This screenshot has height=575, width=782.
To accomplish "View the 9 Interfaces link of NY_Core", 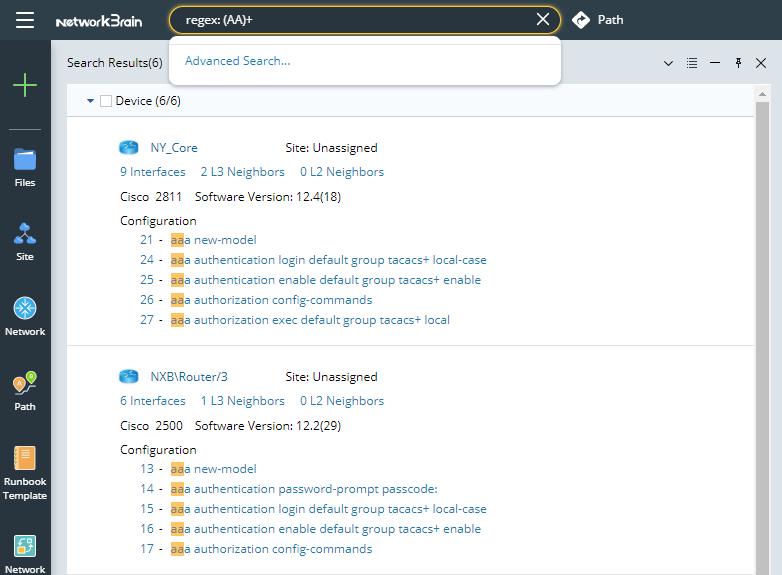I will click(x=152, y=172).
